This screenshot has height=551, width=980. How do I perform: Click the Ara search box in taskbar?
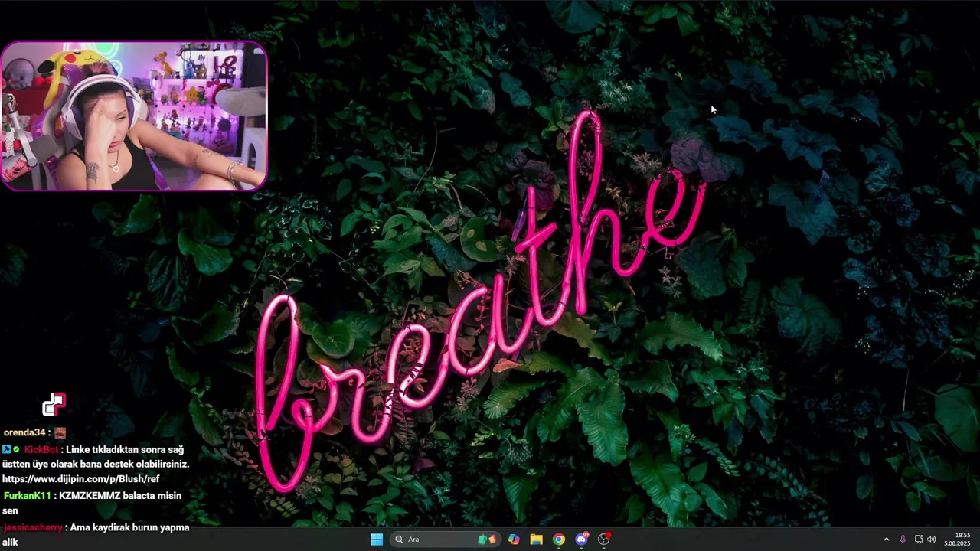click(446, 540)
